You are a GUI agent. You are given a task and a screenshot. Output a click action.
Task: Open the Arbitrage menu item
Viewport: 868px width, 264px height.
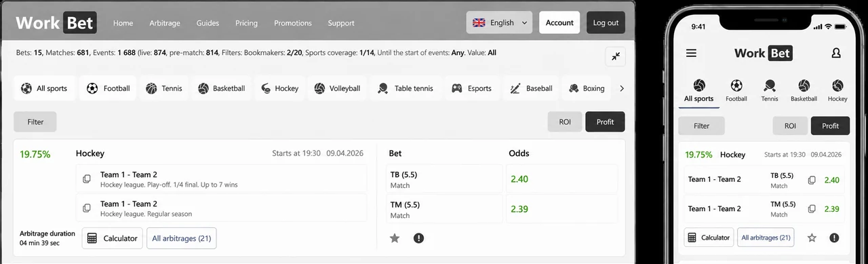[x=165, y=23]
